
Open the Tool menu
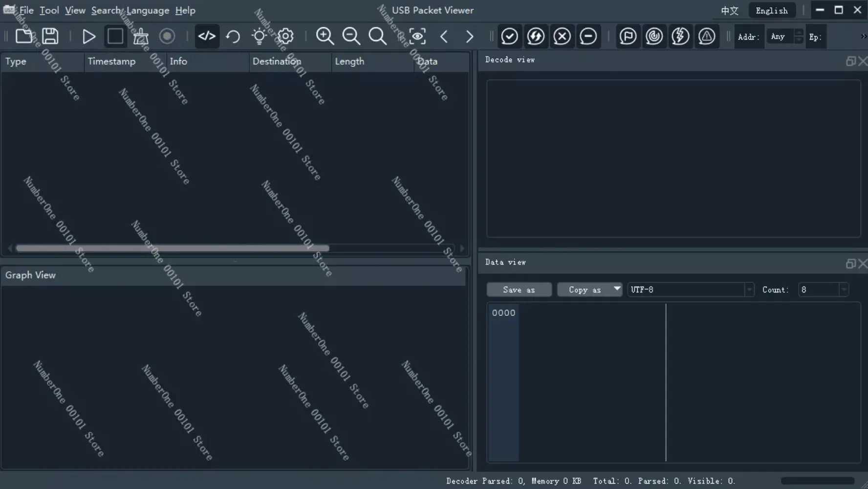tap(49, 10)
